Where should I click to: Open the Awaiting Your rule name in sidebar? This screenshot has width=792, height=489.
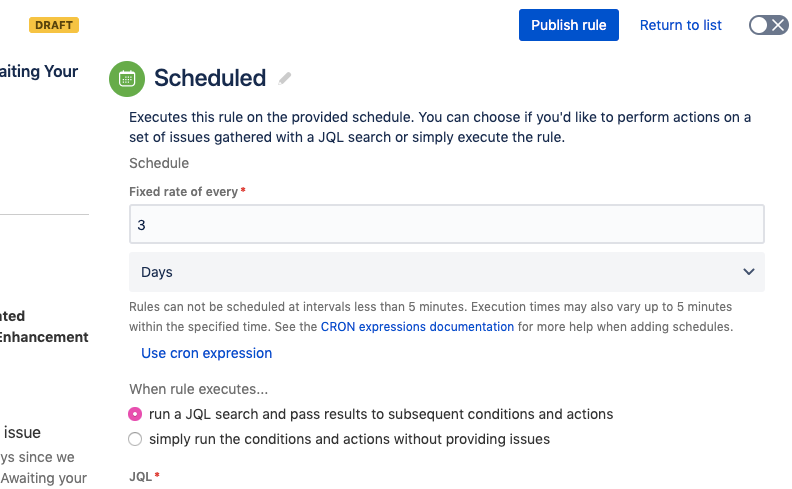point(39,71)
